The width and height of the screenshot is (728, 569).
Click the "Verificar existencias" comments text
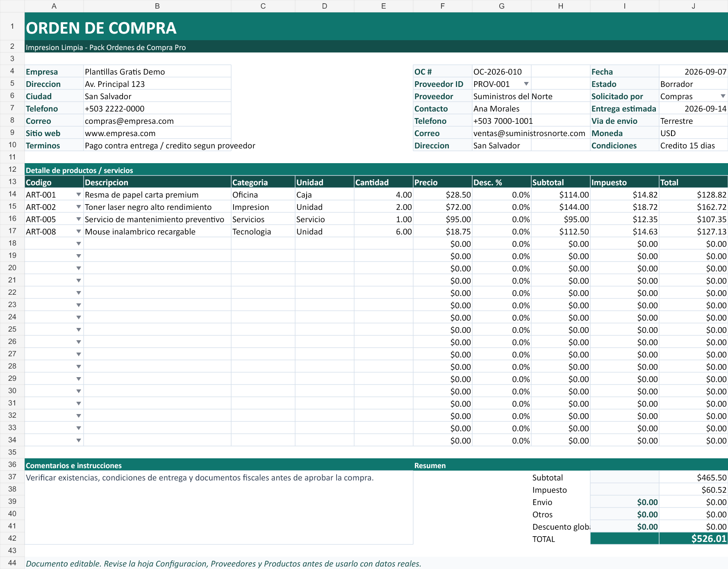click(x=200, y=478)
